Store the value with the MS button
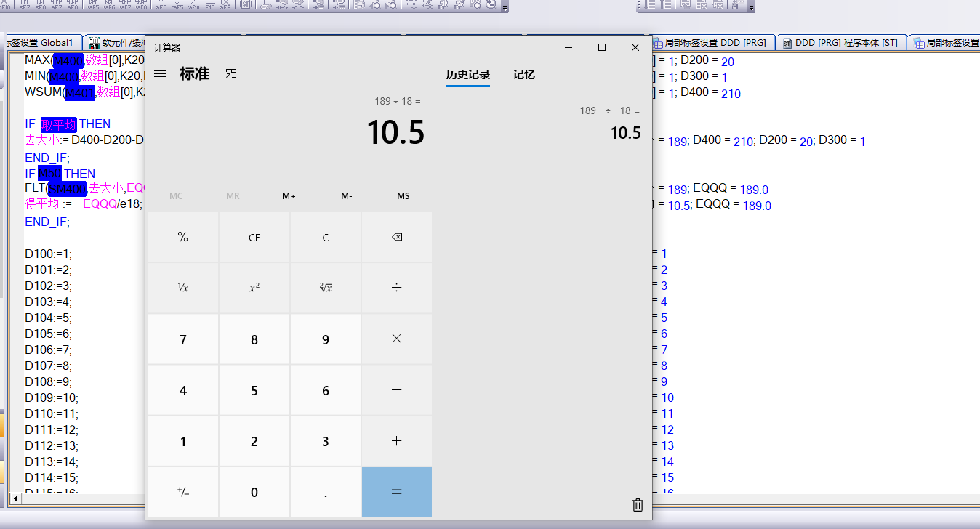The width and height of the screenshot is (980, 529). (x=403, y=196)
